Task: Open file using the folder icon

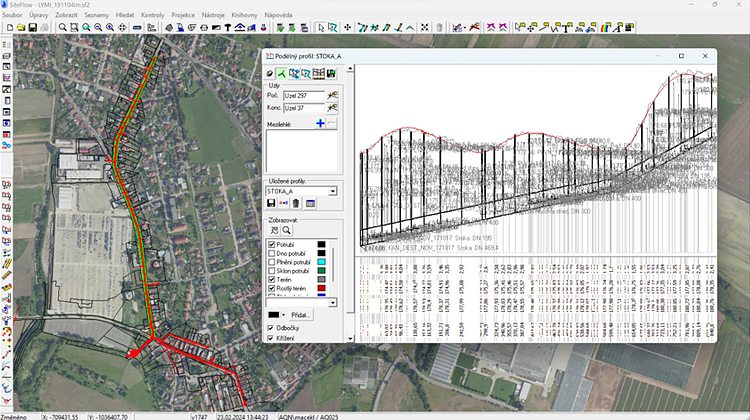Action: [x=21, y=28]
